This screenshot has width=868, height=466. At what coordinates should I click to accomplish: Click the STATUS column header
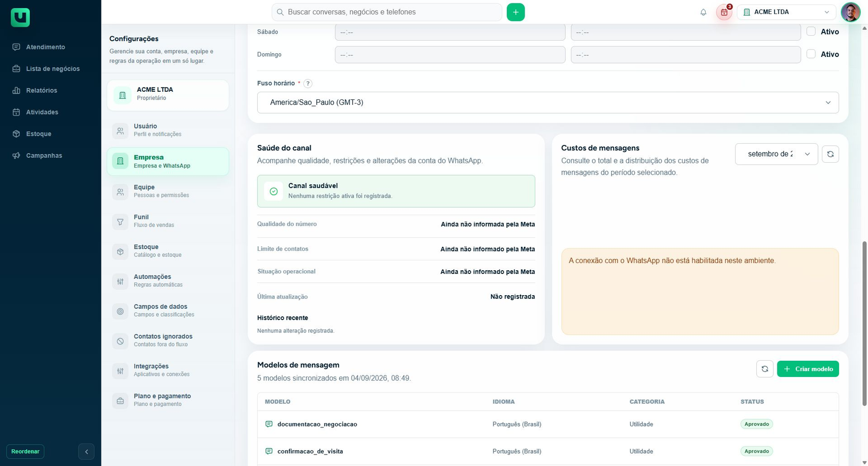(x=752, y=402)
